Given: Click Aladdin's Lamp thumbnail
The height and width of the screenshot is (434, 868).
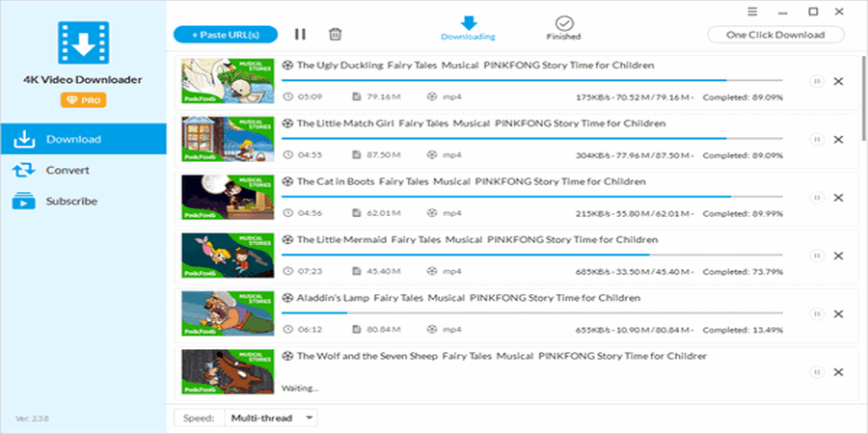Looking at the screenshot, I should point(228,313).
